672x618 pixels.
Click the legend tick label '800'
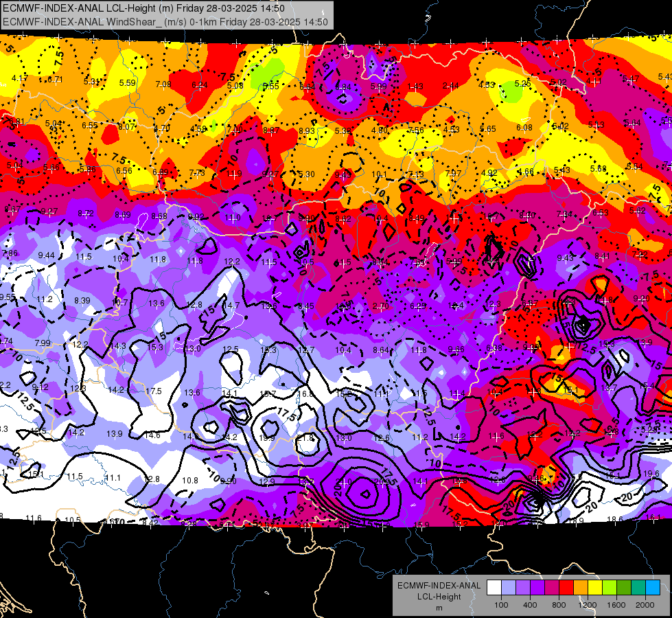click(x=559, y=605)
